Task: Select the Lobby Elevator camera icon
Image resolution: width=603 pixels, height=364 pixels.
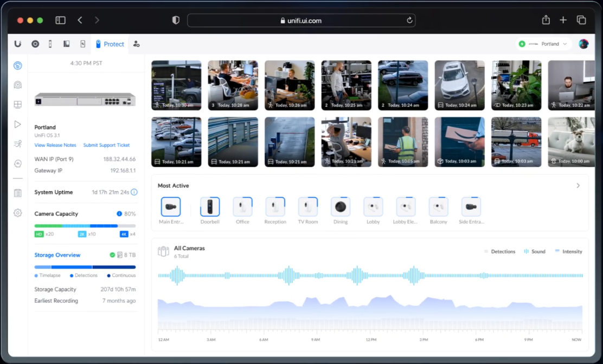Action: [406, 206]
